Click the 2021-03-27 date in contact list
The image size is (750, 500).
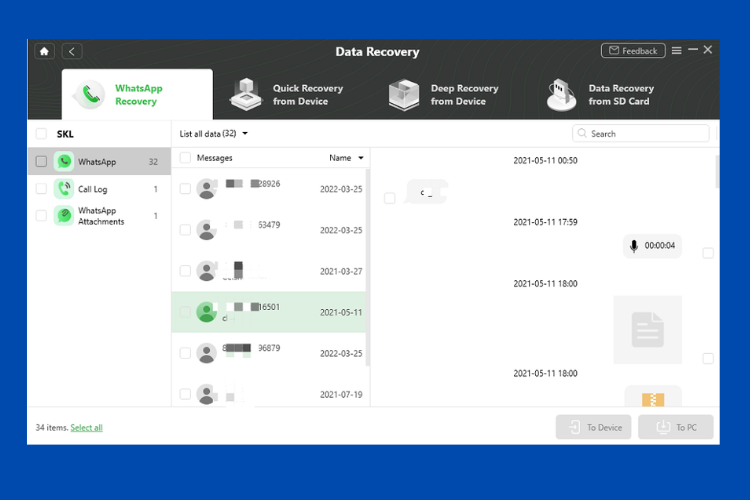coord(341,271)
